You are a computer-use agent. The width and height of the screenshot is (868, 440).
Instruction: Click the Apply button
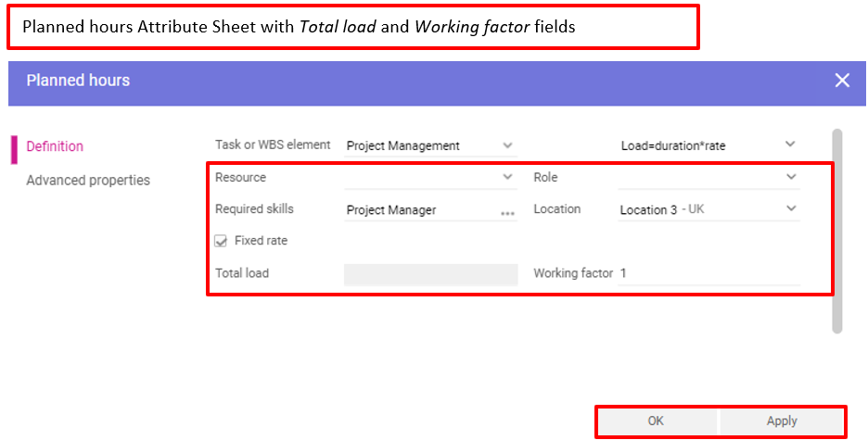coord(782,421)
